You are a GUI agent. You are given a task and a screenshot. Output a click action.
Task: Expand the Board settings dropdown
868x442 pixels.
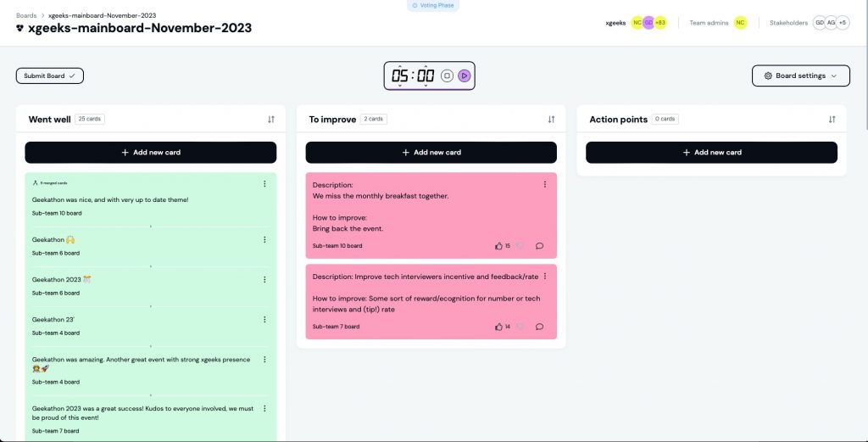800,76
